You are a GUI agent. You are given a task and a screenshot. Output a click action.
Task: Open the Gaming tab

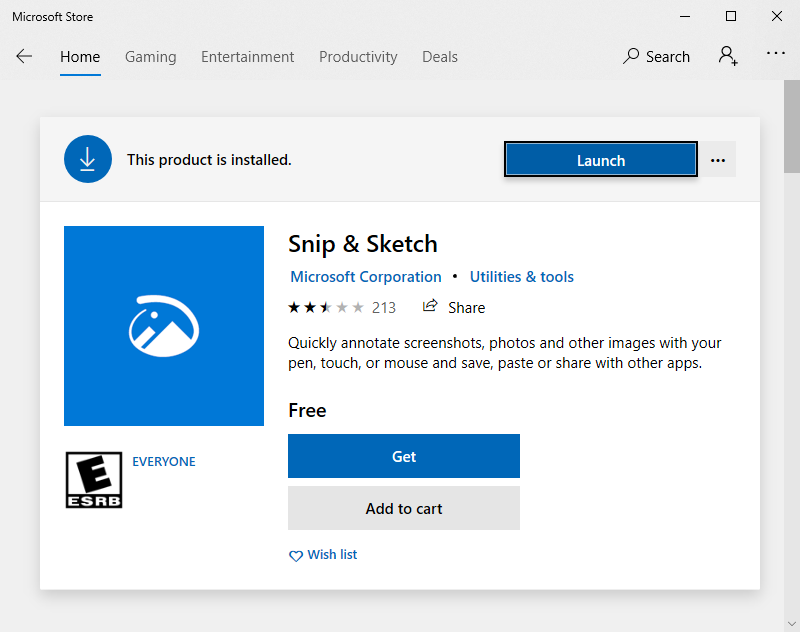[x=151, y=57]
